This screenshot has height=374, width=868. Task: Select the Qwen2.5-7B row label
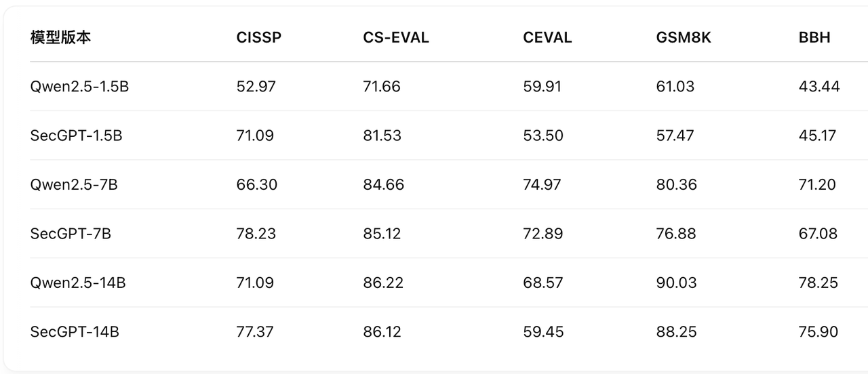click(74, 184)
